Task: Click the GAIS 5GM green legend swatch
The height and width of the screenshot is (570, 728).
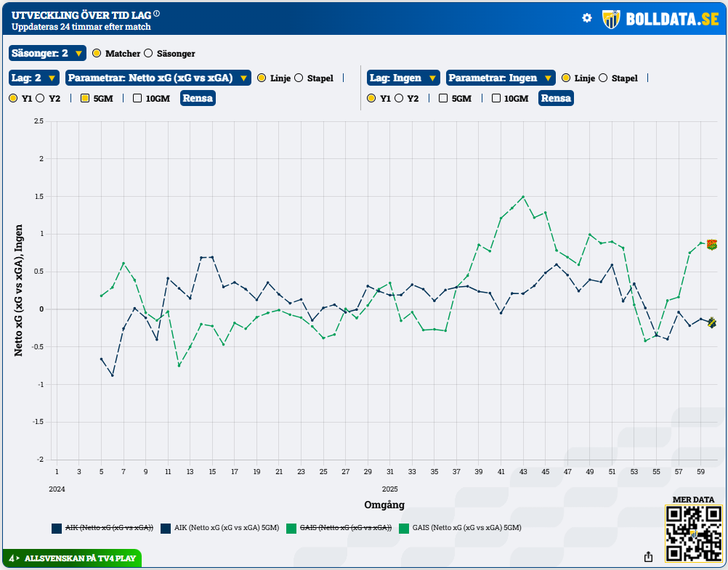Action: 404,528
